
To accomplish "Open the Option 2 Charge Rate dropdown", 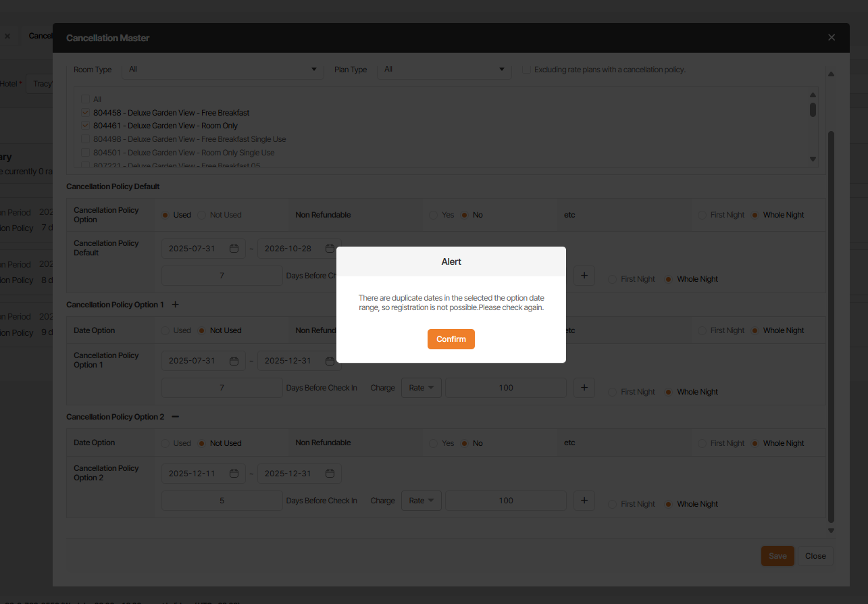I will tap(422, 501).
